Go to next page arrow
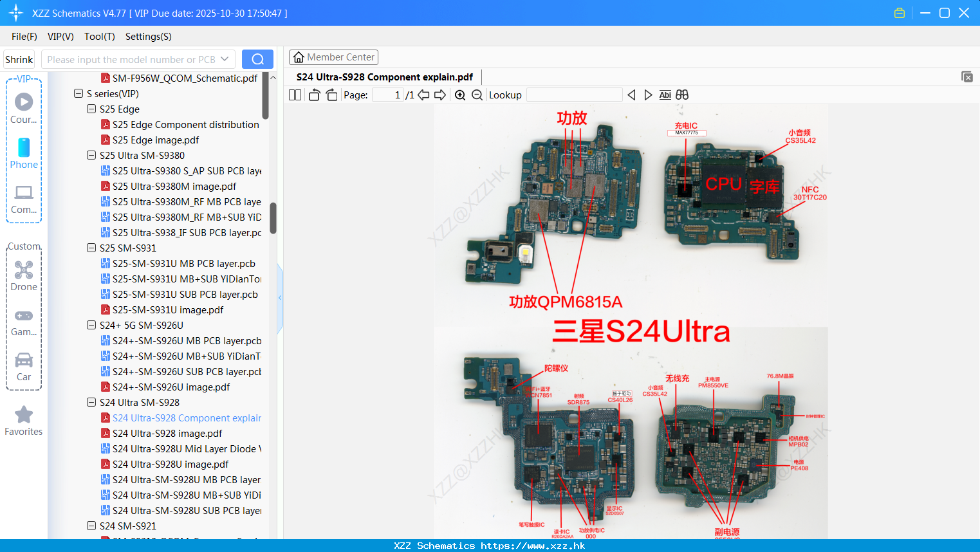Screen dimensions: 980x552 (440, 95)
